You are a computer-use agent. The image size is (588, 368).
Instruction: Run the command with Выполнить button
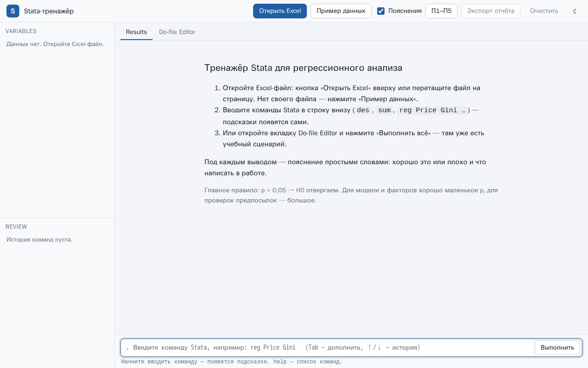point(557,348)
